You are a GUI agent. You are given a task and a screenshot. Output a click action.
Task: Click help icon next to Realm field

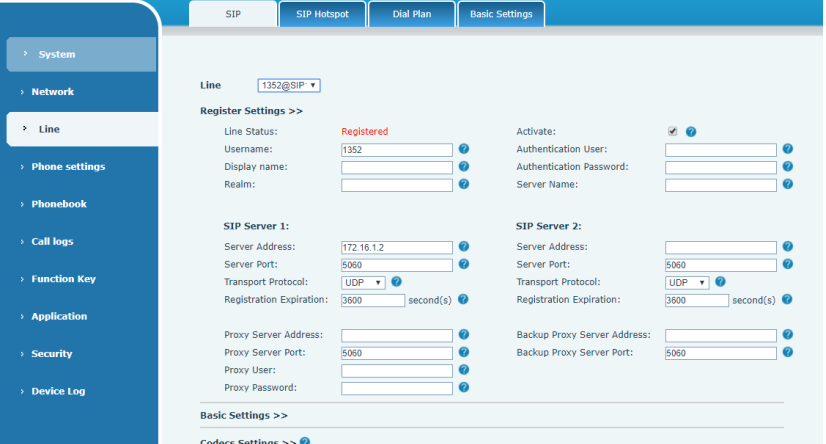pos(463,185)
